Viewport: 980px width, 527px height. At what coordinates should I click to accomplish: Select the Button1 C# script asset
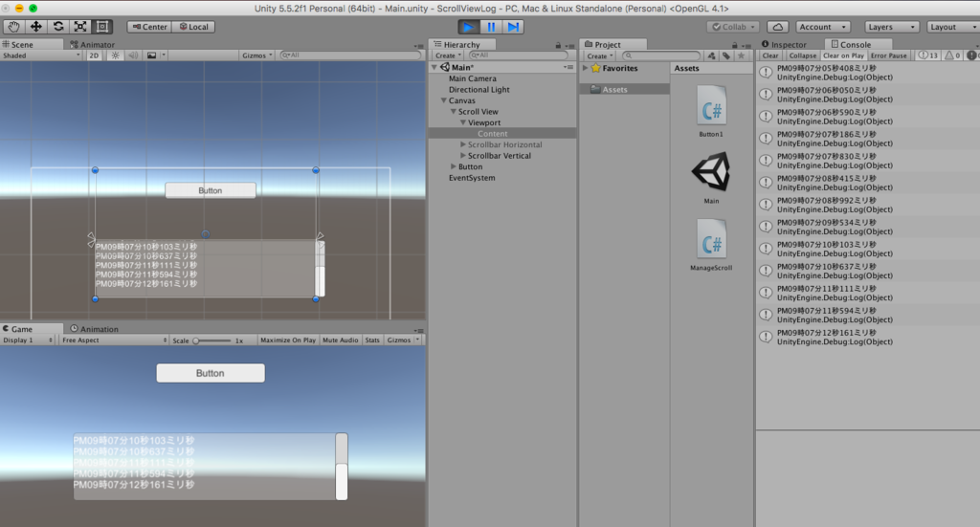(x=711, y=113)
